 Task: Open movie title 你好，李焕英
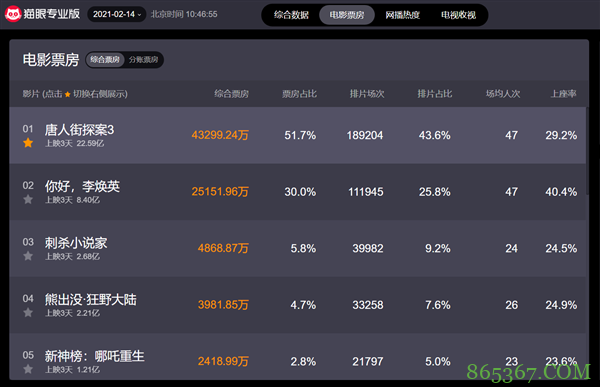(x=82, y=186)
